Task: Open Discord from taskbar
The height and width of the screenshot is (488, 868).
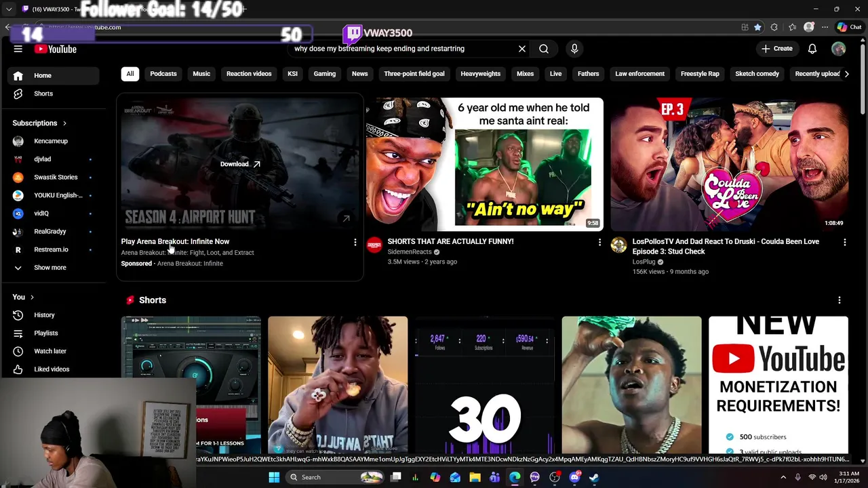Action: click(x=574, y=477)
